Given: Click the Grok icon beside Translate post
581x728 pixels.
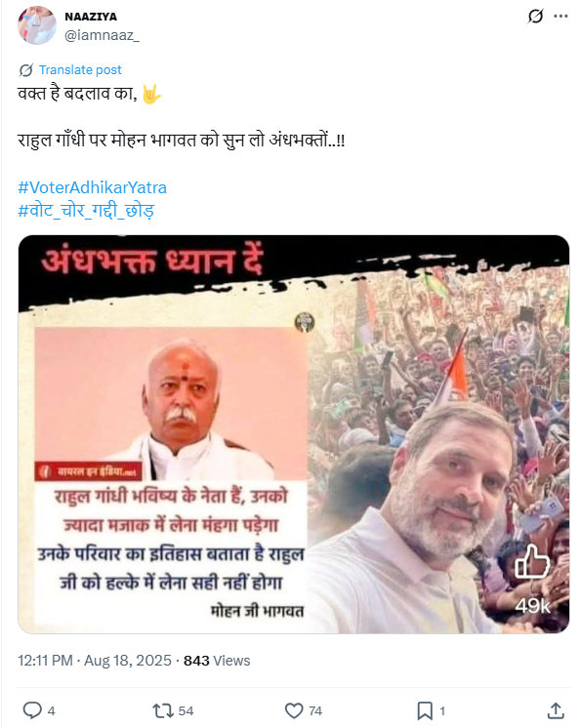Looking at the screenshot, I should pos(26,70).
